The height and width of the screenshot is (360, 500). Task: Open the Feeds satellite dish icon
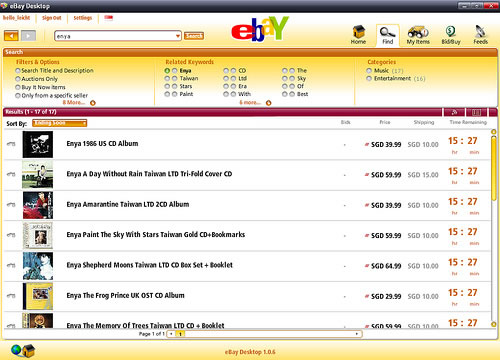point(480,35)
